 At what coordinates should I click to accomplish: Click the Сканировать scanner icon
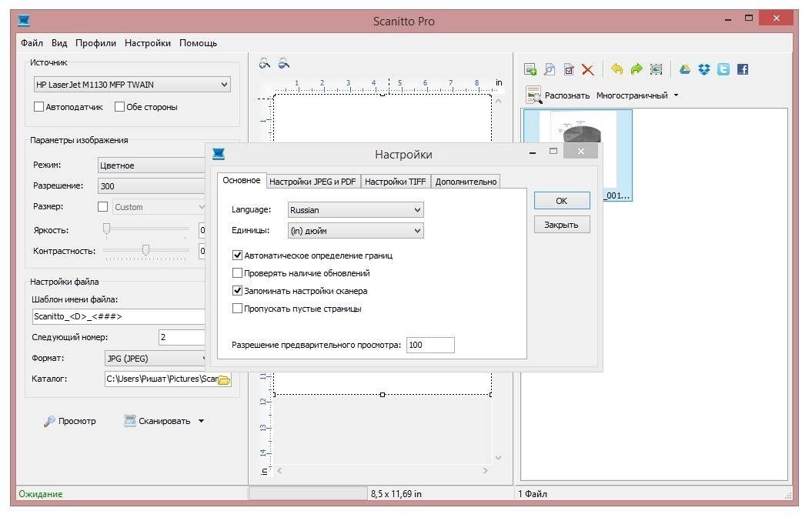coord(130,421)
